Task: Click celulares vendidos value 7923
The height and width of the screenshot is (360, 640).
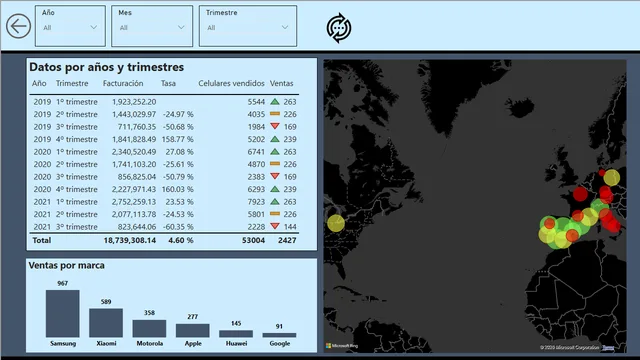Action: tap(256, 202)
